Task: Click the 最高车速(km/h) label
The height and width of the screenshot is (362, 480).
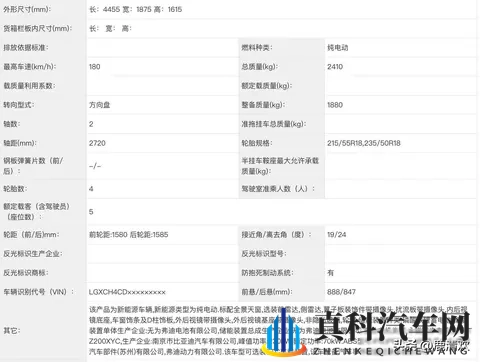Action: tap(30, 66)
